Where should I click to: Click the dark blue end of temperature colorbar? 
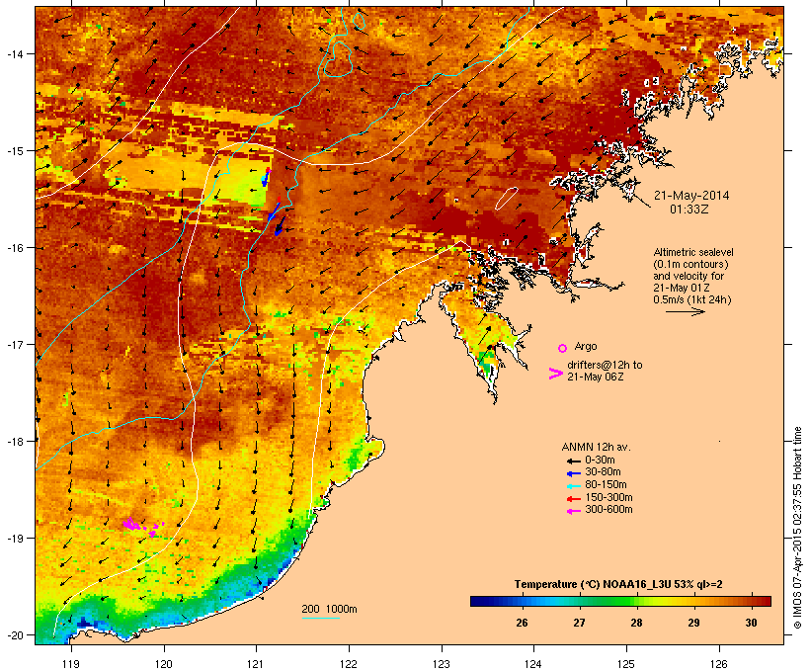pyautogui.click(x=478, y=601)
